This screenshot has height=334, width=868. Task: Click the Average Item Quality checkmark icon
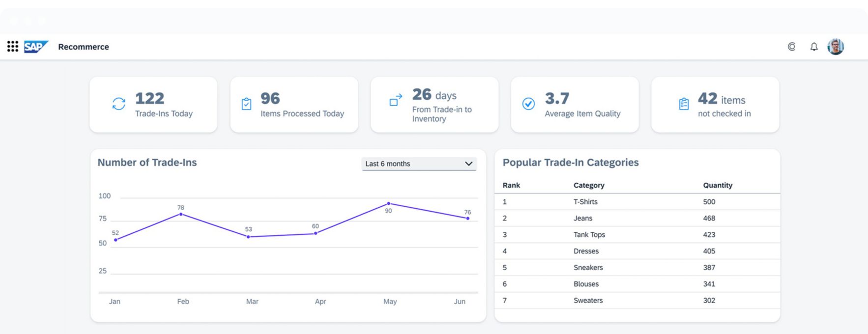click(528, 104)
